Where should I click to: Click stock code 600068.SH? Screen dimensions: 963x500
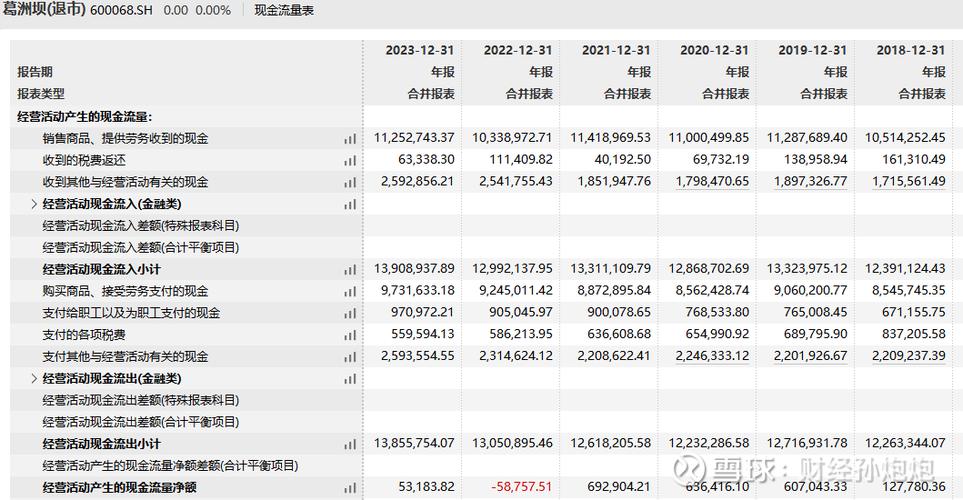121,10
